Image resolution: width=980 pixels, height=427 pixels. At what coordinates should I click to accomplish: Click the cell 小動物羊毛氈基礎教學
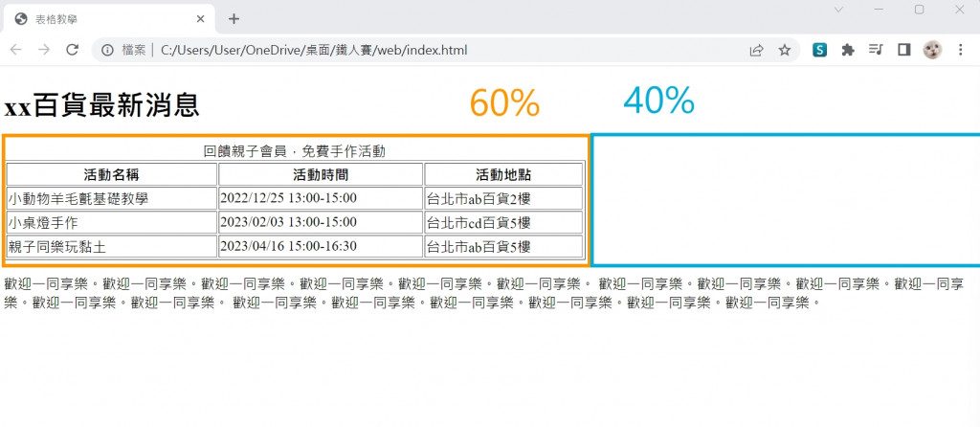(112, 198)
